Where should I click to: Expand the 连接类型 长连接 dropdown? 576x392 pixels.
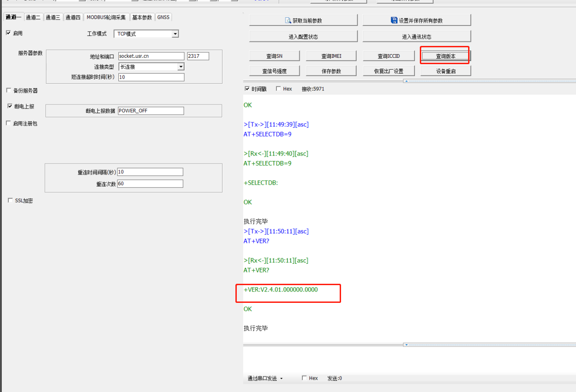[181, 67]
